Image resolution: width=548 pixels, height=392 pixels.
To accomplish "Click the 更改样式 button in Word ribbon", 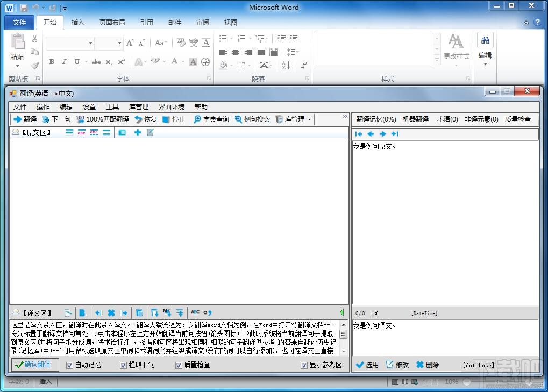I will 456,49.
